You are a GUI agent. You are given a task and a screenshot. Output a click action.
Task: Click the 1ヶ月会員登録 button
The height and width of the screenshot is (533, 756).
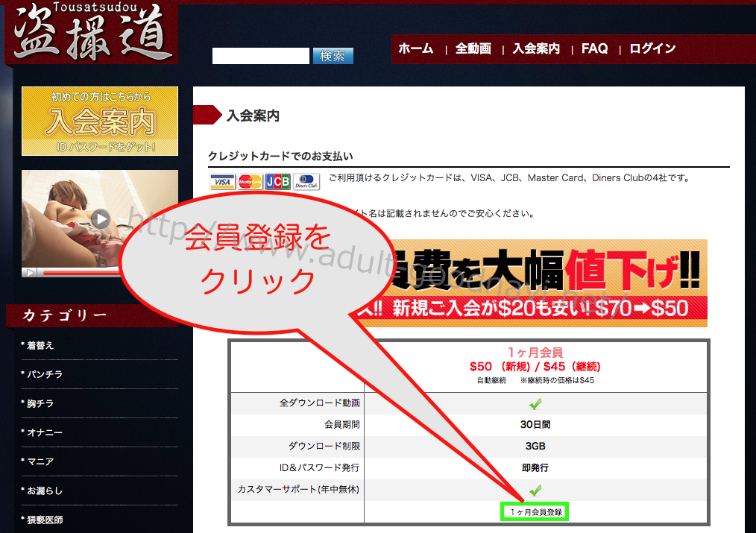click(x=536, y=512)
